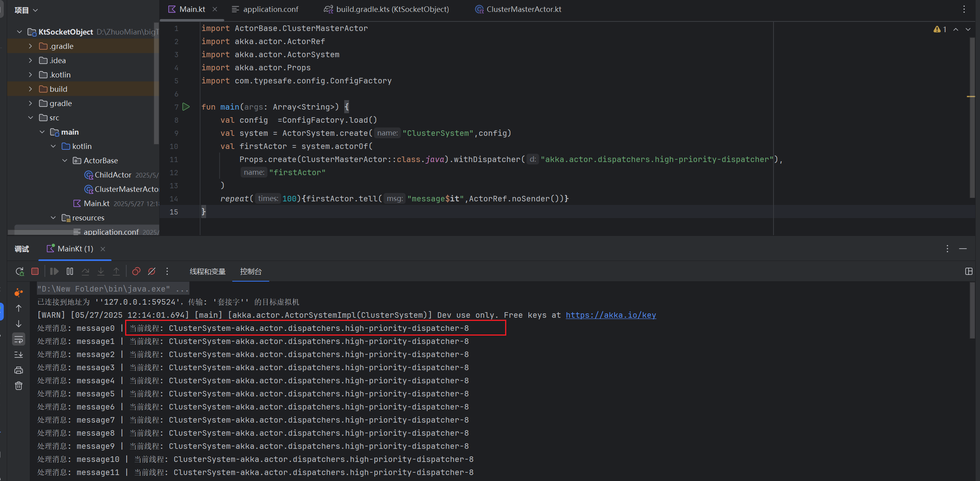This screenshot has height=481, width=980.
Task: Expand the .kotlin folder
Action: click(x=31, y=75)
